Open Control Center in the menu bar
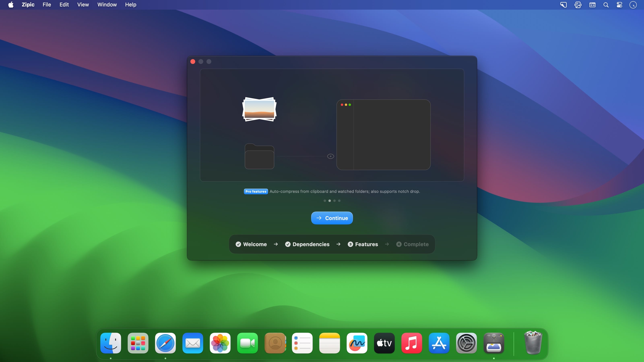The height and width of the screenshot is (362, 644). 619,5
